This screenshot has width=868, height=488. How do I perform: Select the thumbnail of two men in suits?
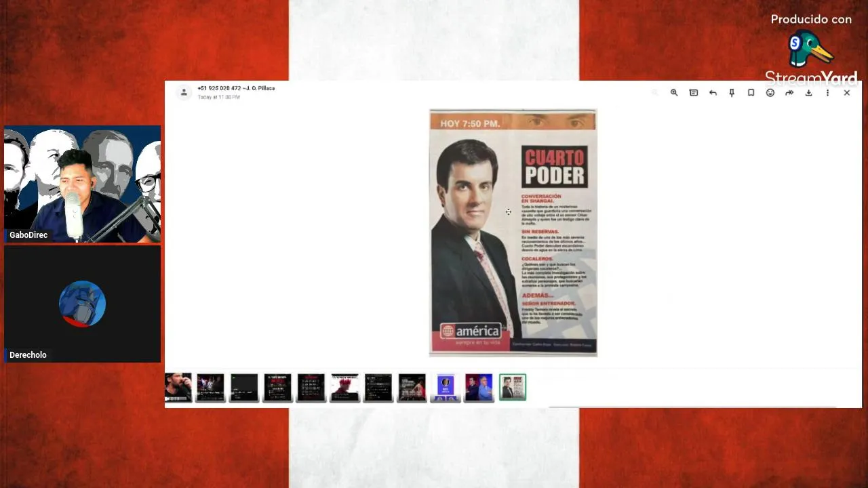point(479,388)
